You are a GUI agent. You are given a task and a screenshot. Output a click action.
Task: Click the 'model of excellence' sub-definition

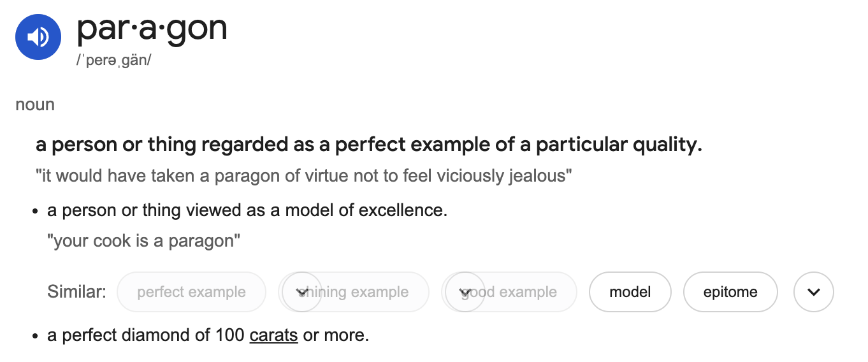(x=247, y=210)
